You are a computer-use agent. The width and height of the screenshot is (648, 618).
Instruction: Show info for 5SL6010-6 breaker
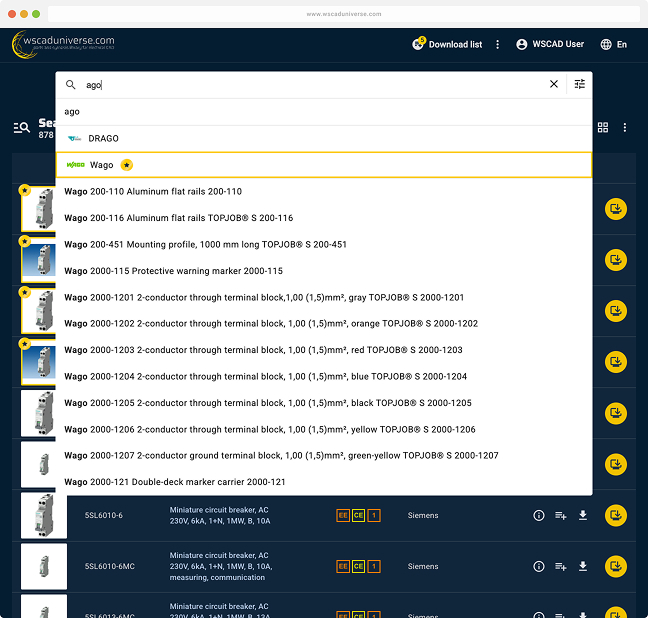538,515
